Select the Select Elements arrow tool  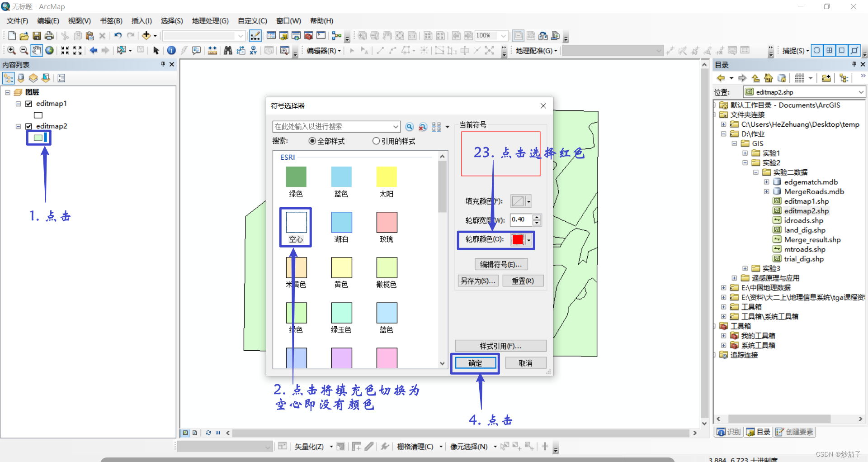point(156,50)
